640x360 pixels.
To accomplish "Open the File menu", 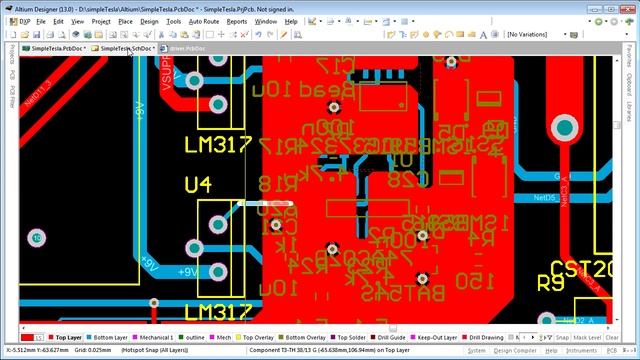I will click(41, 22).
